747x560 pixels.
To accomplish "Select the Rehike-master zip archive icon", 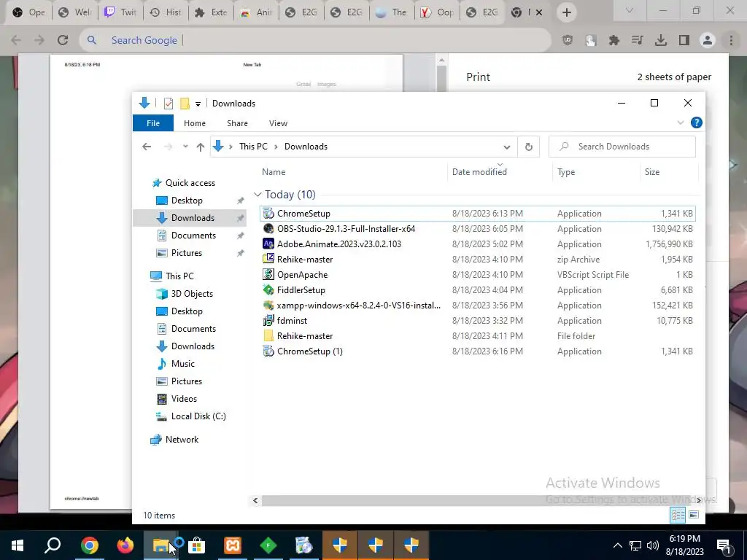I will [268, 259].
